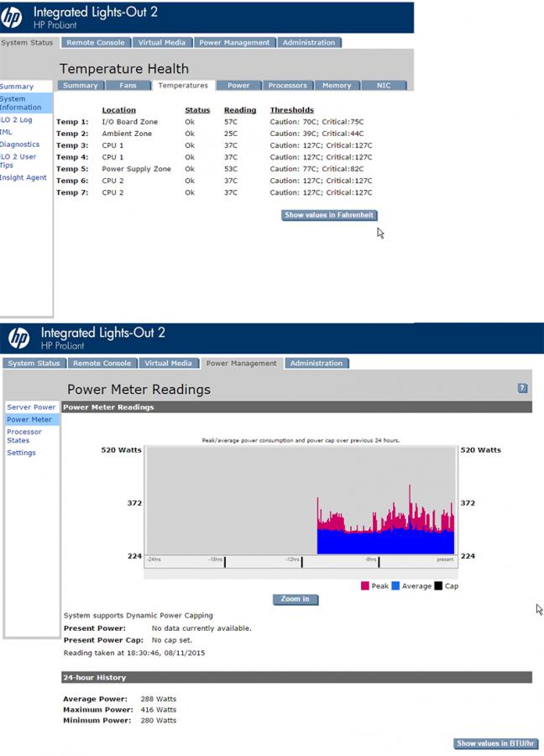Screen dimensions: 544x756
Task: Open Administration tab in Temperature Health page
Action: 309,43
